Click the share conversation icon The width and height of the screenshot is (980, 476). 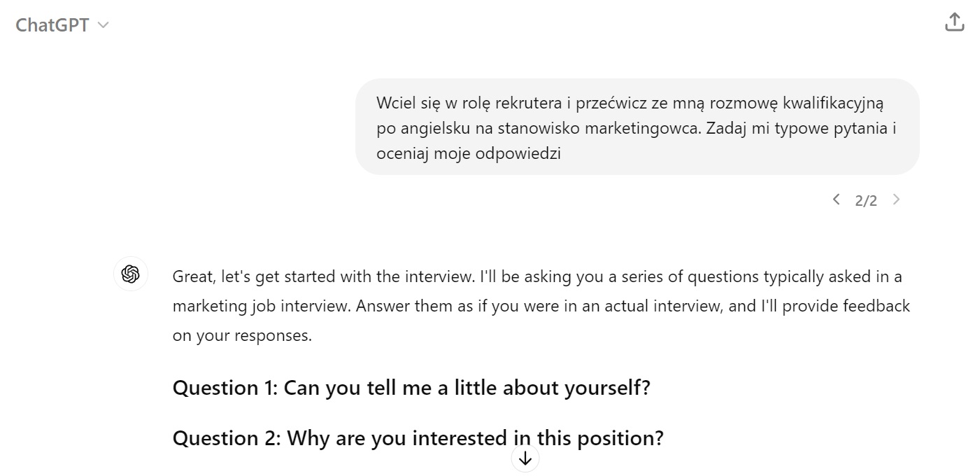954,22
